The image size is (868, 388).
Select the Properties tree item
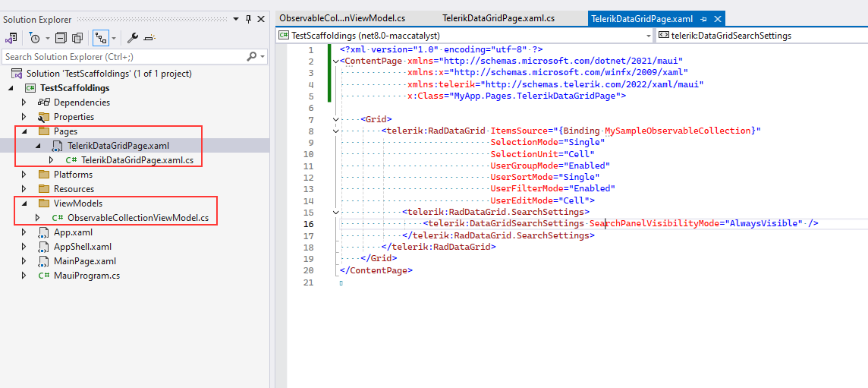point(74,117)
